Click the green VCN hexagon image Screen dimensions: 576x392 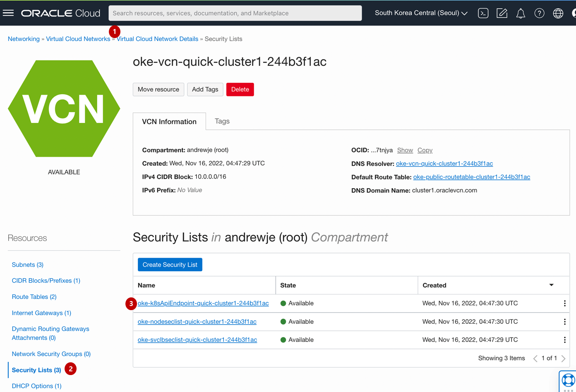[x=64, y=109]
